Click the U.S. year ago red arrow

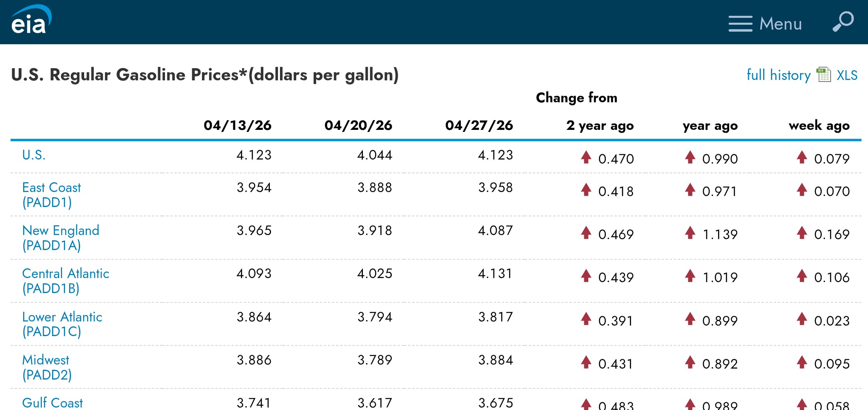[690, 157]
